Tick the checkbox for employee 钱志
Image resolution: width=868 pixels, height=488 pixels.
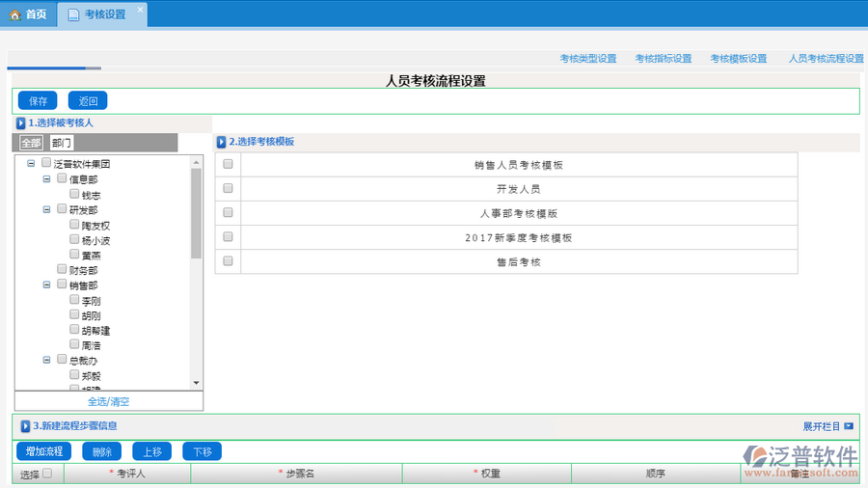(x=74, y=194)
